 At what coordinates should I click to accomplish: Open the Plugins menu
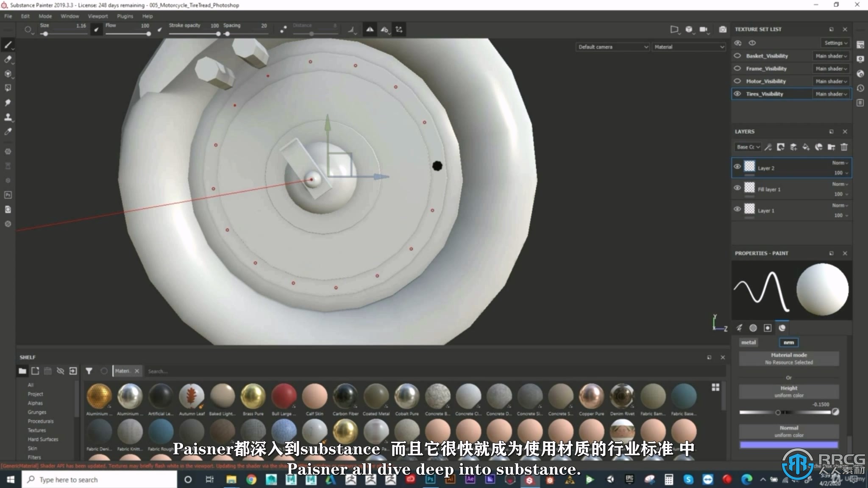click(x=125, y=16)
